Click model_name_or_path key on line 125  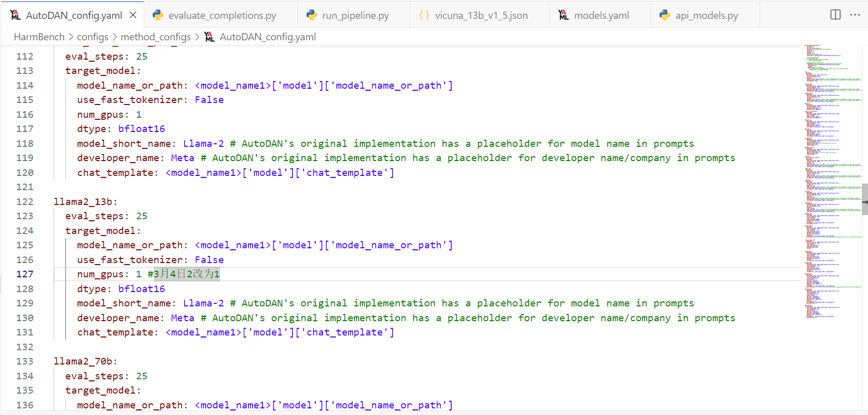130,245
